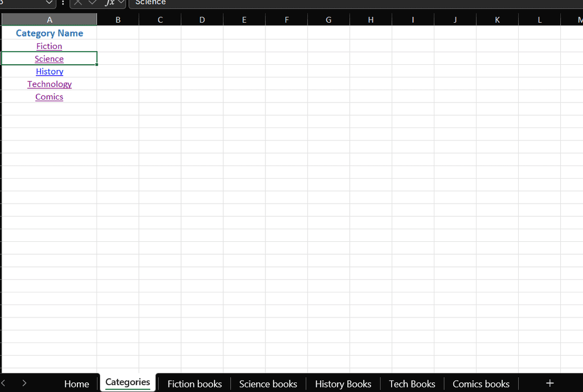Open Insert Function via fx icon

coord(109,2)
